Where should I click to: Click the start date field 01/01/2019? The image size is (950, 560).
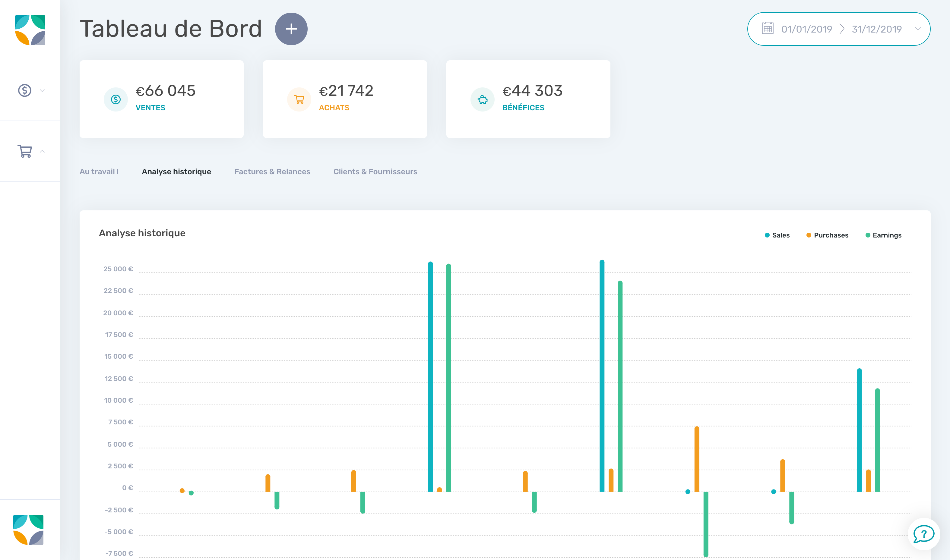coord(806,29)
